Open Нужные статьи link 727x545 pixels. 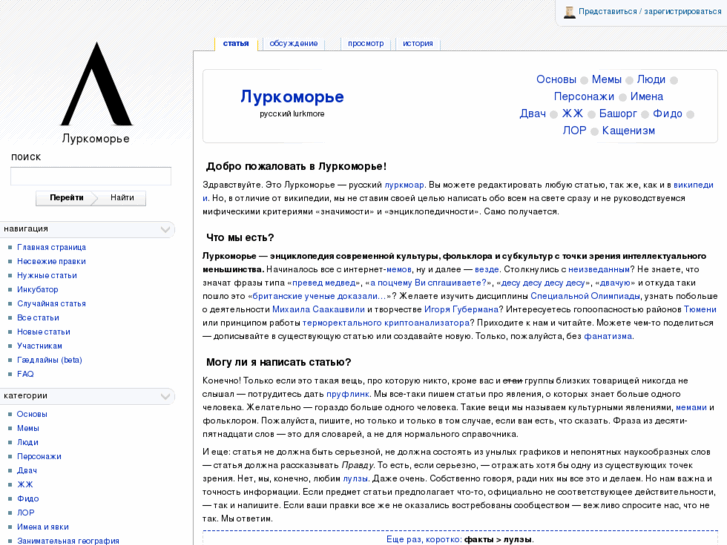coord(47,276)
